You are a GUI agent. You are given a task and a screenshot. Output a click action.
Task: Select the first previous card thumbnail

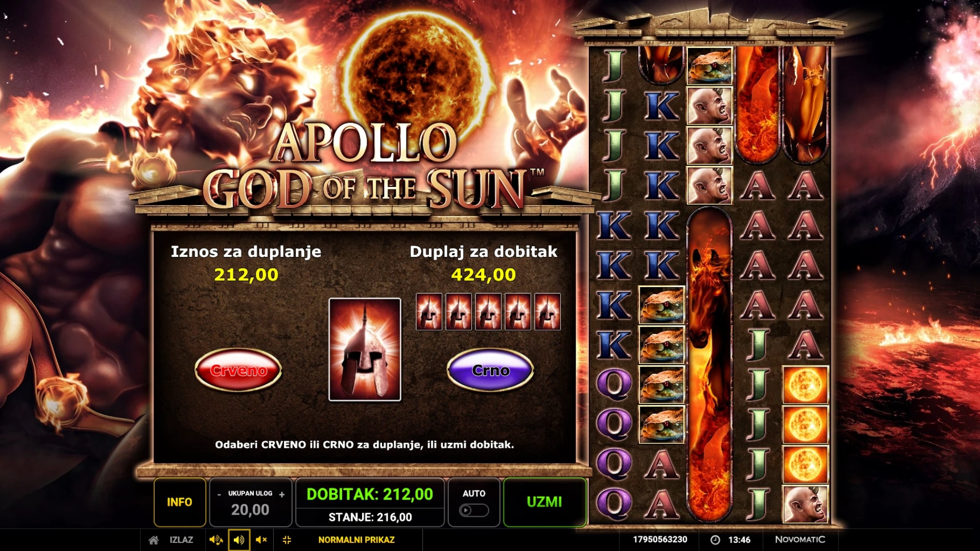(429, 312)
